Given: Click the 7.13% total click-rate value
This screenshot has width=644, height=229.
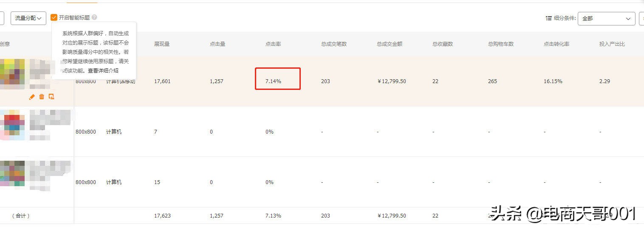Looking at the screenshot, I should (273, 216).
